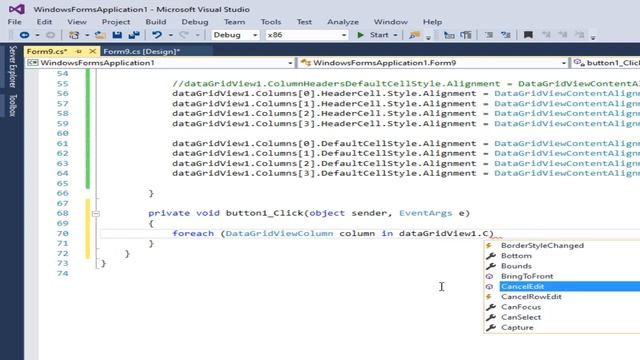Image resolution: width=640 pixels, height=360 pixels.
Task: Open the Server Explorer side panel
Action: (x=12, y=67)
